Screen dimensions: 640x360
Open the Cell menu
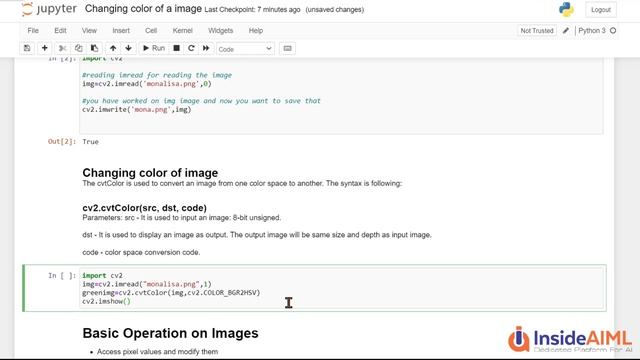151,31
